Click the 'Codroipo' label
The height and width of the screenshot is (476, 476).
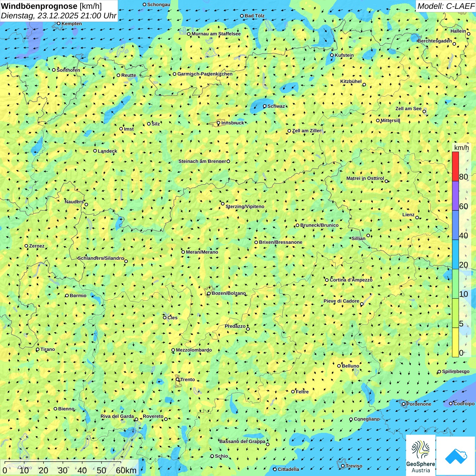464,404
